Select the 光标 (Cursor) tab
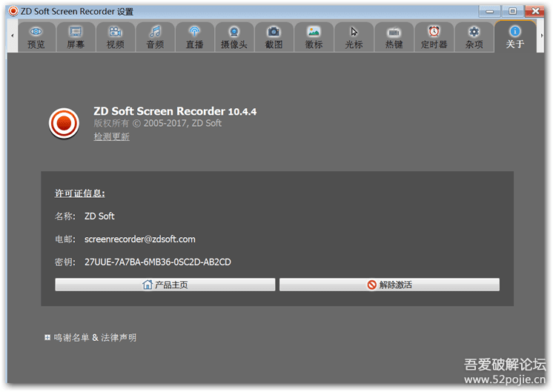The image size is (553, 392). [354, 37]
